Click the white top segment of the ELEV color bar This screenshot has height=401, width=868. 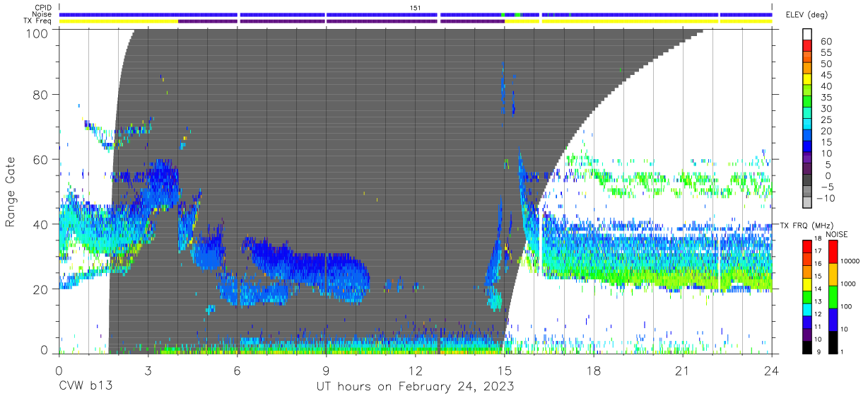point(807,34)
